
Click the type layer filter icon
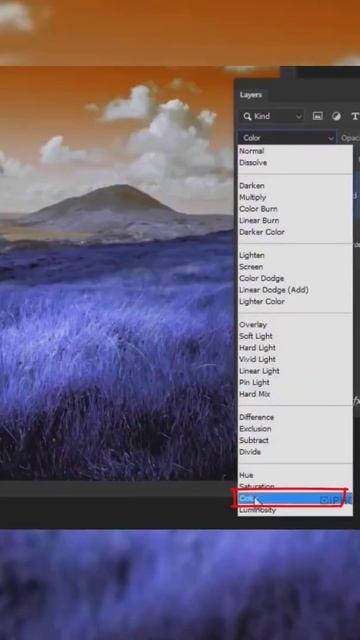(x=355, y=116)
